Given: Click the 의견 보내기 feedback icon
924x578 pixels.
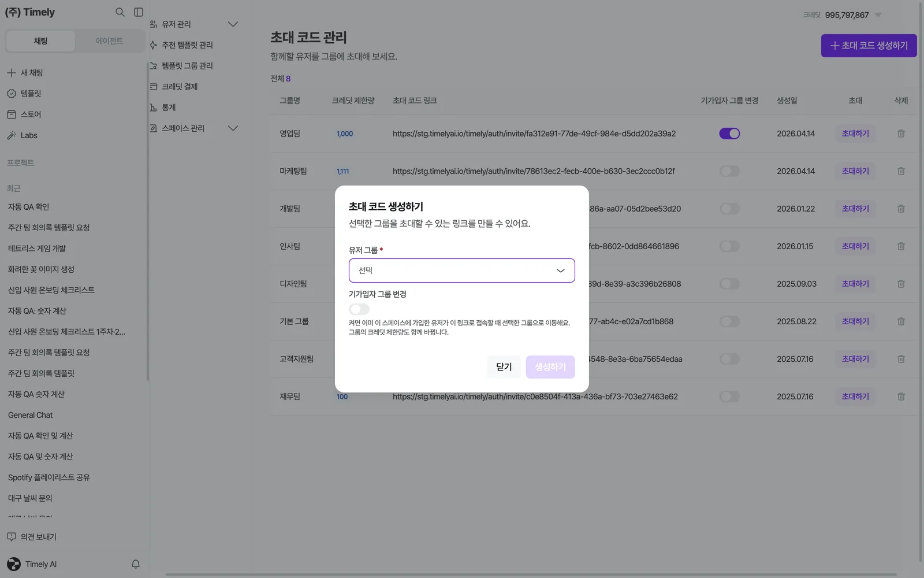Looking at the screenshot, I should pyautogui.click(x=12, y=537).
